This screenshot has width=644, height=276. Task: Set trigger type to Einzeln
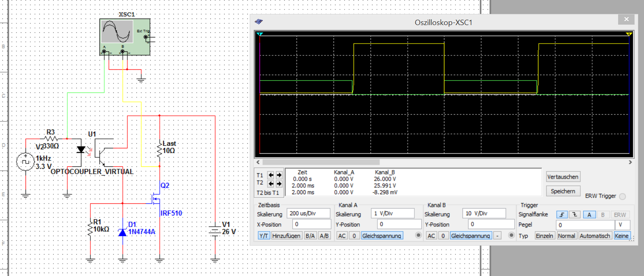[545, 236]
